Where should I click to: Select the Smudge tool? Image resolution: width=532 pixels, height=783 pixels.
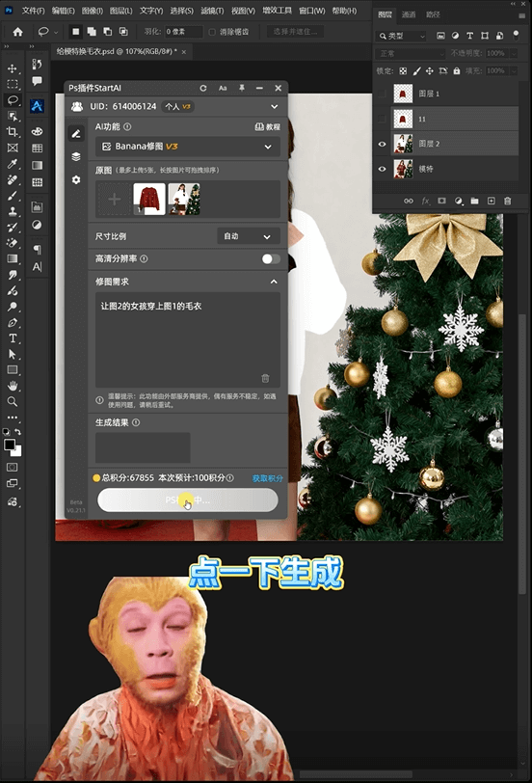(x=13, y=275)
